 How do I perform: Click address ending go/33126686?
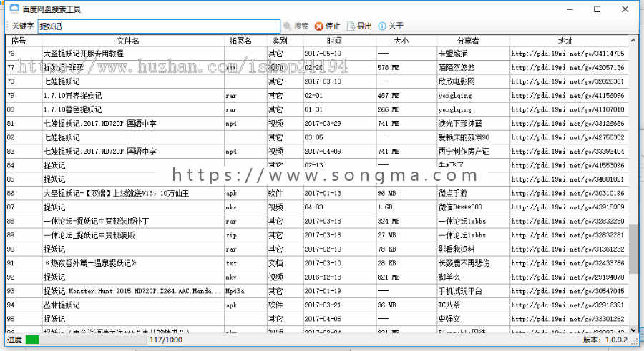click(x=567, y=123)
